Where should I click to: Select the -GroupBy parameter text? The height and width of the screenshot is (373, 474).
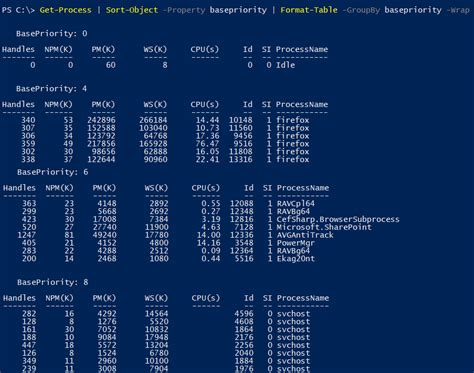pyautogui.click(x=361, y=10)
